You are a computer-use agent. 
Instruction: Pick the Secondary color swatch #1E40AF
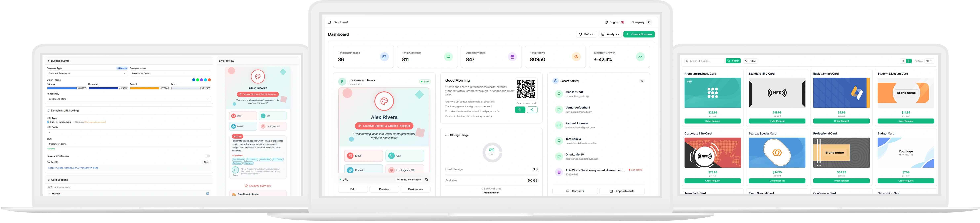103,88
